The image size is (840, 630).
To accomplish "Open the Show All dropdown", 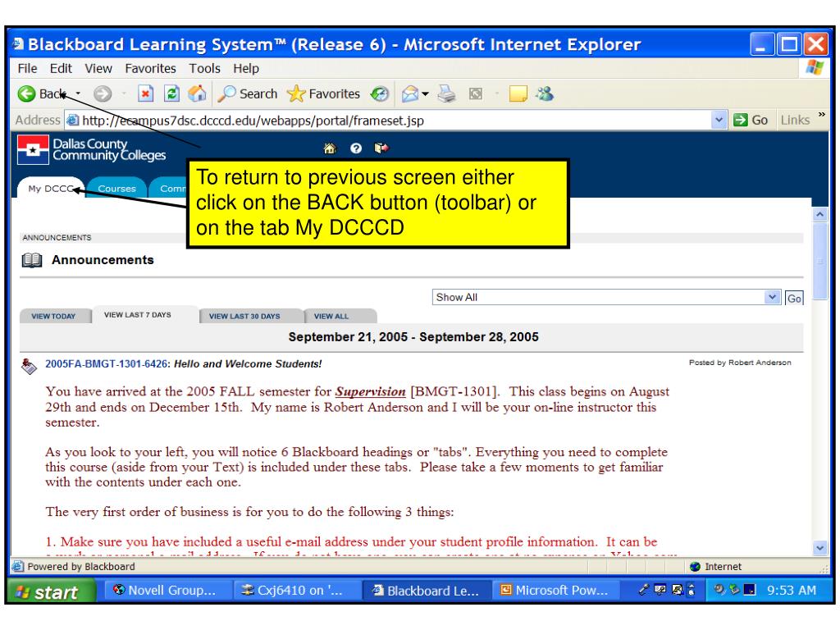I will [606, 297].
